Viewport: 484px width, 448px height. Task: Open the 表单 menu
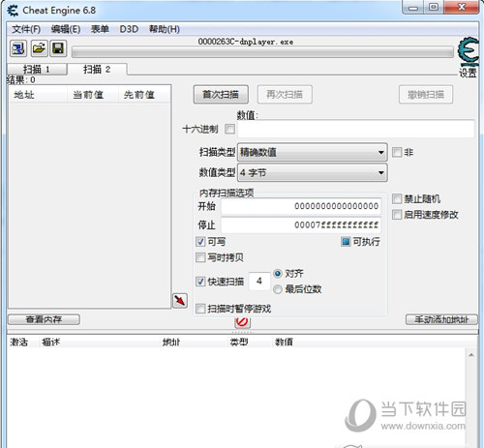(100, 29)
